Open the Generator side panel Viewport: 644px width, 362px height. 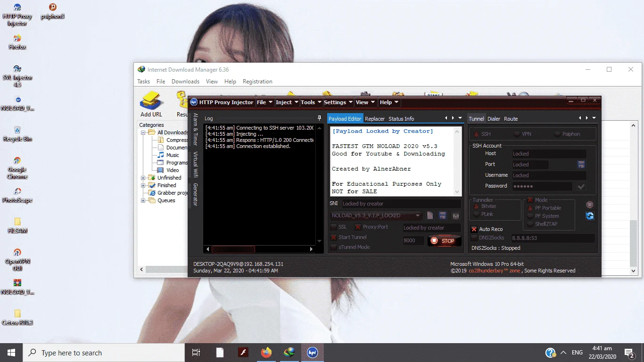click(195, 194)
